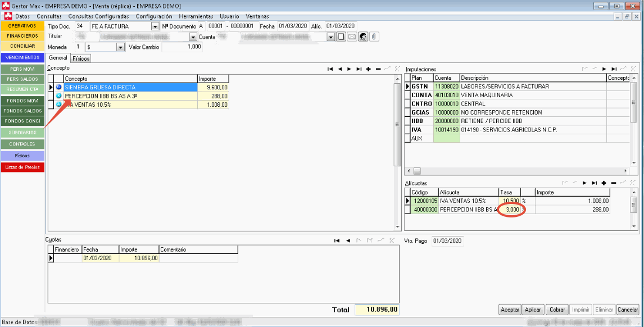
Task: Select the IVA VENTAS 10.5% concept row
Action: (x=138, y=105)
